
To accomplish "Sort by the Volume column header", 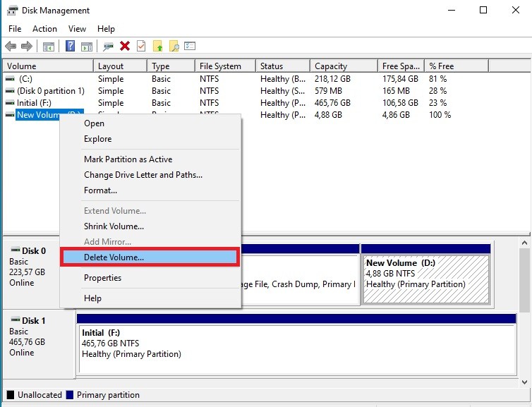I will coord(48,66).
